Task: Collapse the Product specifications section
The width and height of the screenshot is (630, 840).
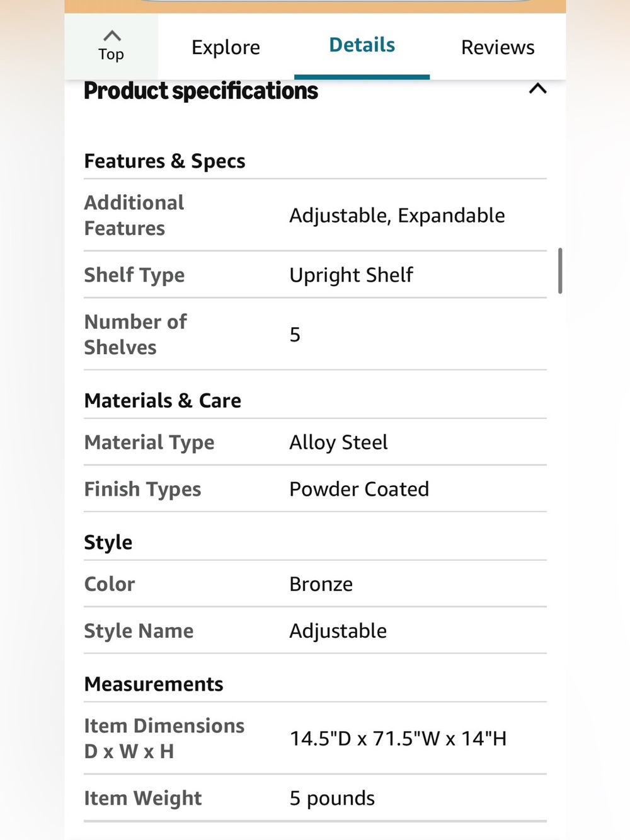Action: click(537, 89)
